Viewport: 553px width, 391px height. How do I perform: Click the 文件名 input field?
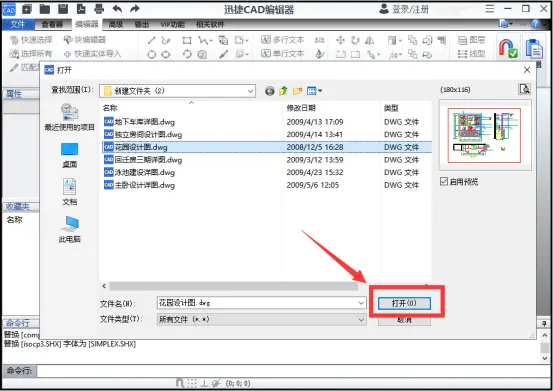(x=261, y=303)
